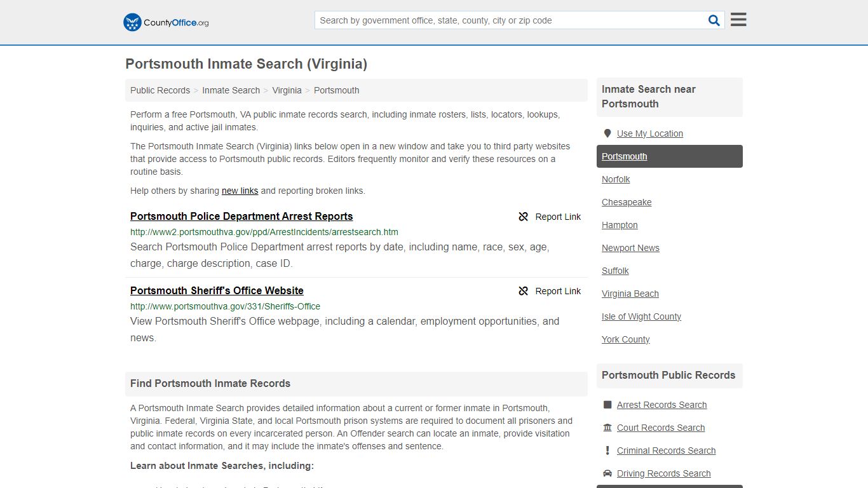Open the 'new links' sharing link
Screen dimensions: 868x488
coord(240,191)
